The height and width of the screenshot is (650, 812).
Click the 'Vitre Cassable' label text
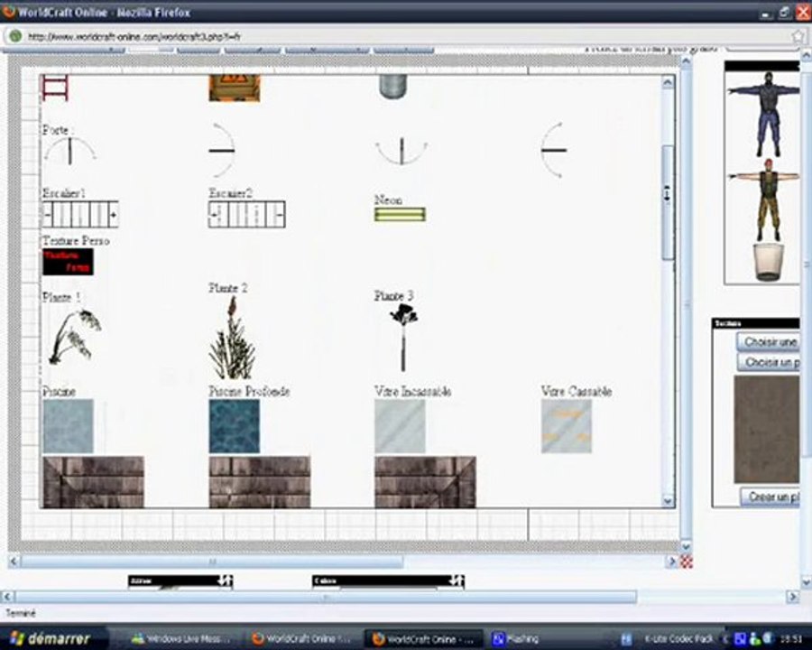[577, 391]
